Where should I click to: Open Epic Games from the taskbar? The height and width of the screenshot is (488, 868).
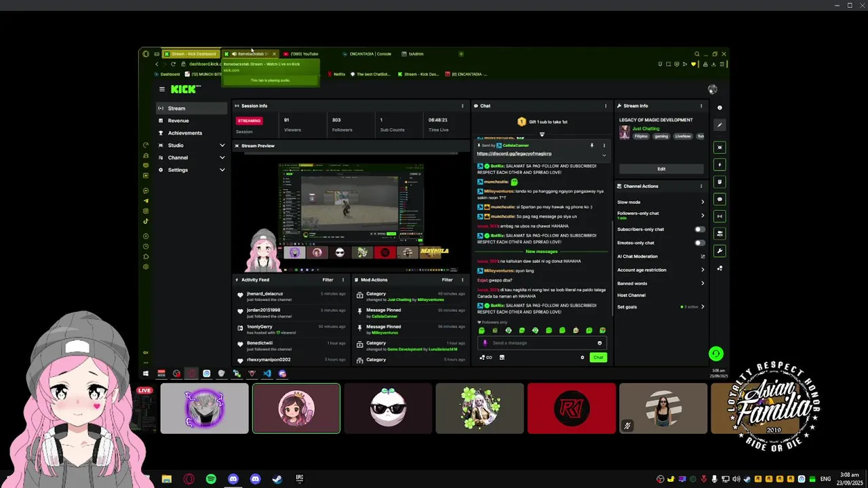coord(299,479)
